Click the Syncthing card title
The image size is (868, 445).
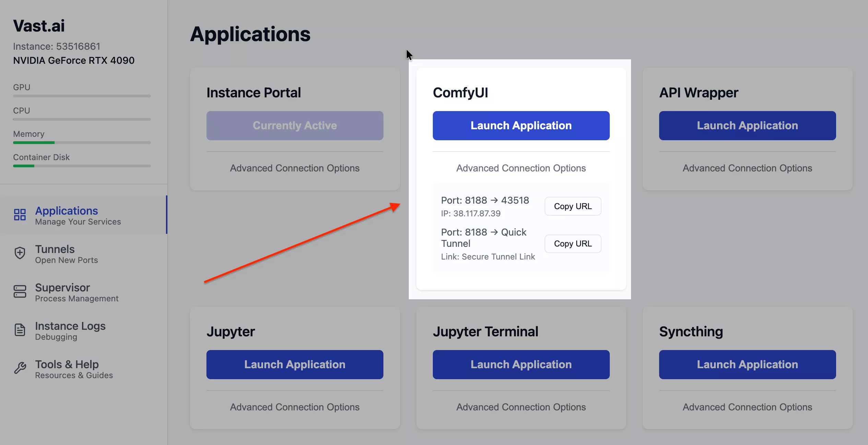coord(691,332)
